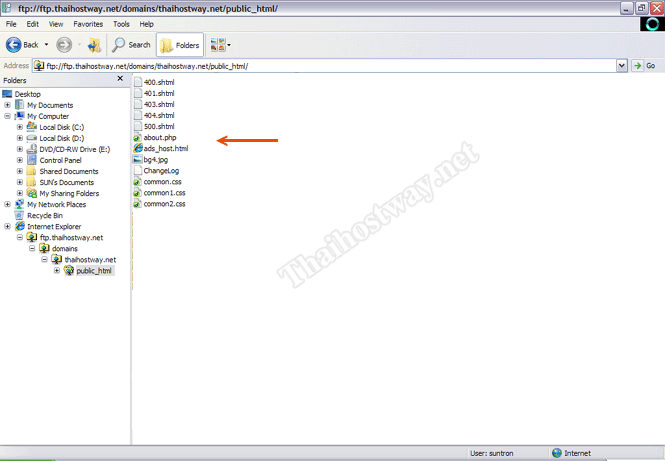Select file 401.shtml
Screen dimensions: 665x461
159,93
